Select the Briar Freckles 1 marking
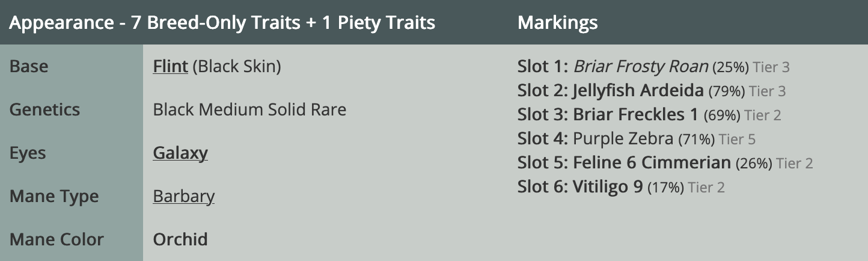868x261 pixels. [x=636, y=115]
